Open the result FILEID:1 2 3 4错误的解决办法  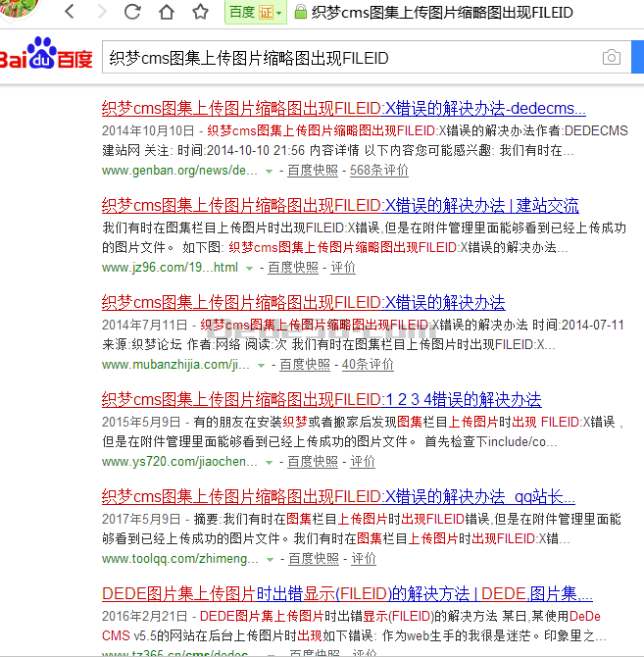click(x=322, y=400)
